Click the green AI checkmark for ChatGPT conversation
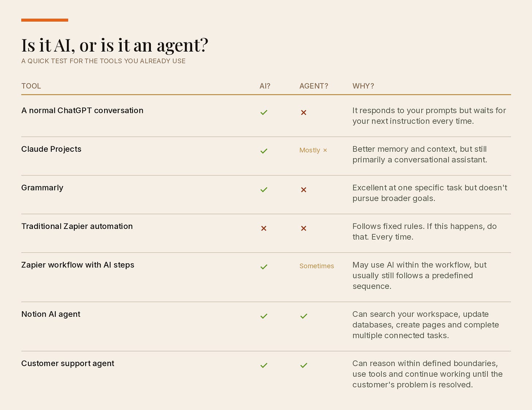The width and height of the screenshot is (532, 410). coord(264,112)
